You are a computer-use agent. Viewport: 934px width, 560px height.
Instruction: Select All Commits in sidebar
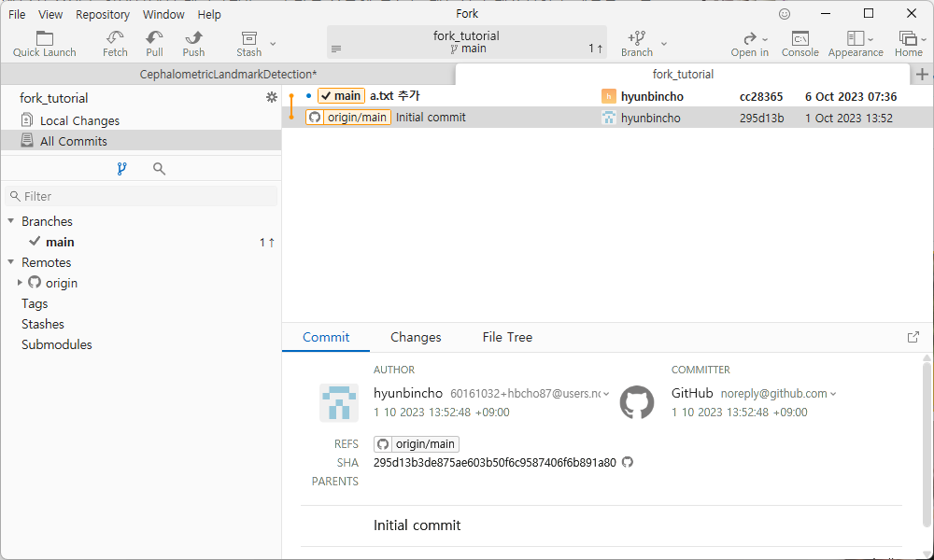pos(141,141)
